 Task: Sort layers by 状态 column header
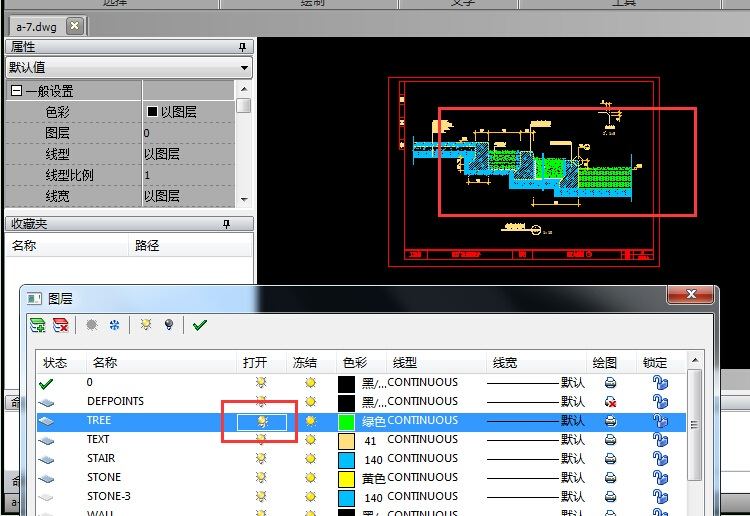[x=62, y=362]
